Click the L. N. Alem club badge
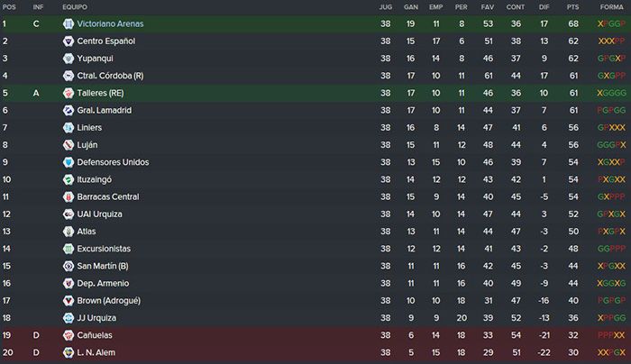The width and height of the screenshot is (631, 364). tap(69, 352)
